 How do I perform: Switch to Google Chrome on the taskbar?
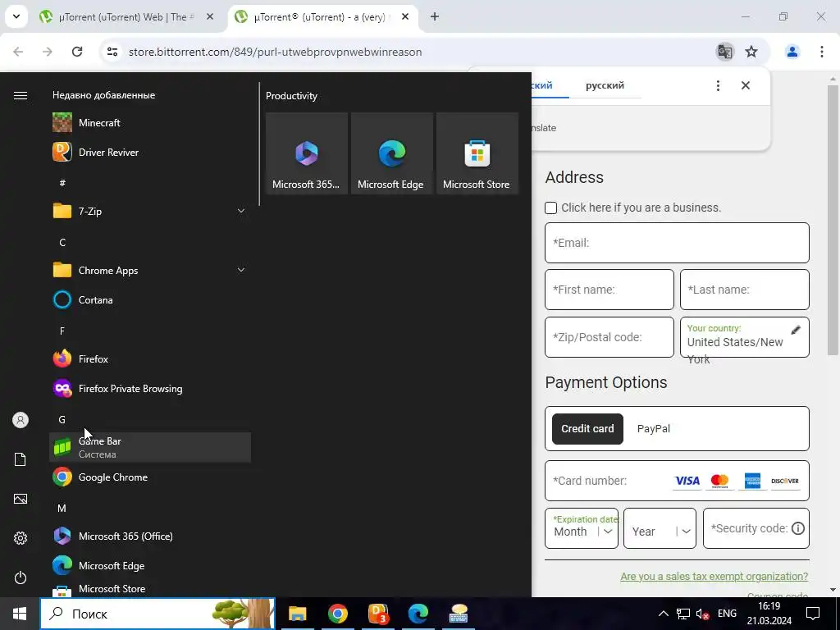337,614
